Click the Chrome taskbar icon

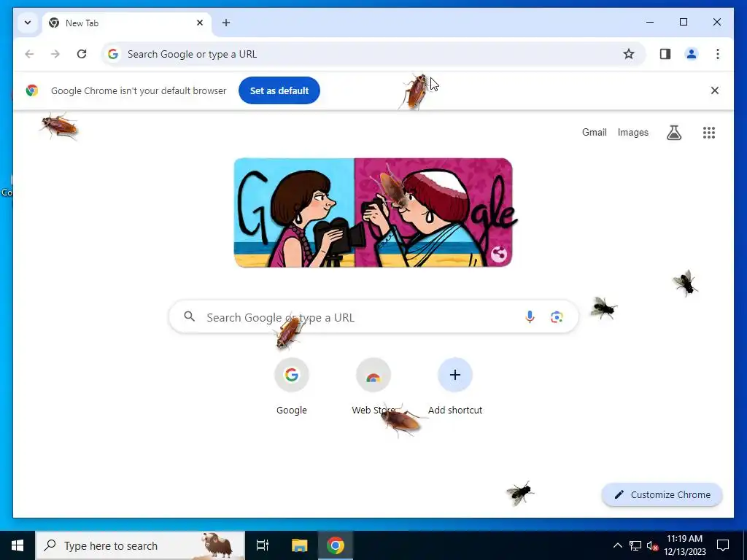tap(336, 545)
